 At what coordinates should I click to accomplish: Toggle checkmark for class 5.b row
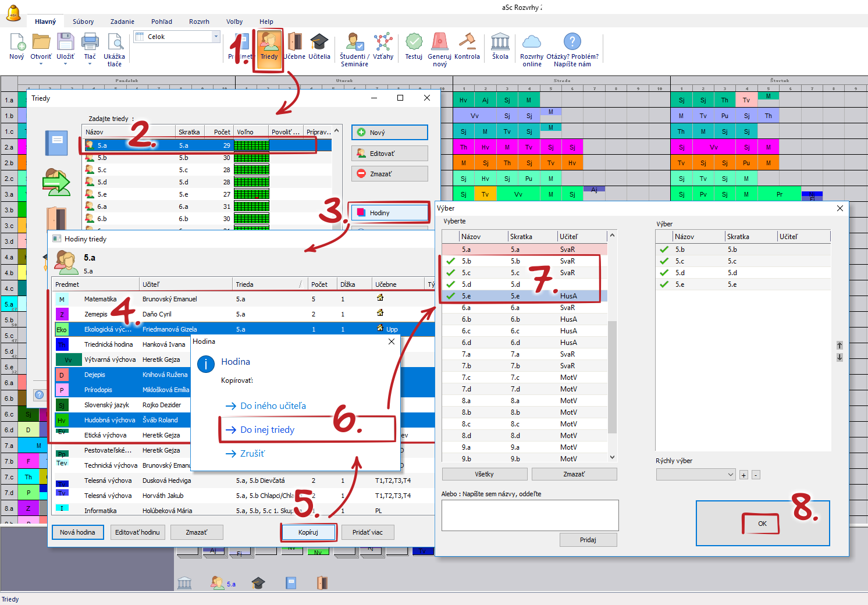tap(451, 261)
